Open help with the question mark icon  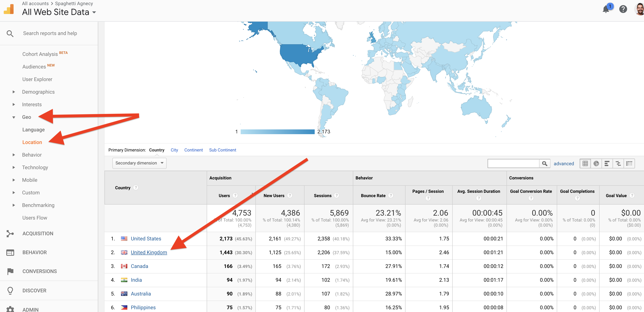click(623, 9)
